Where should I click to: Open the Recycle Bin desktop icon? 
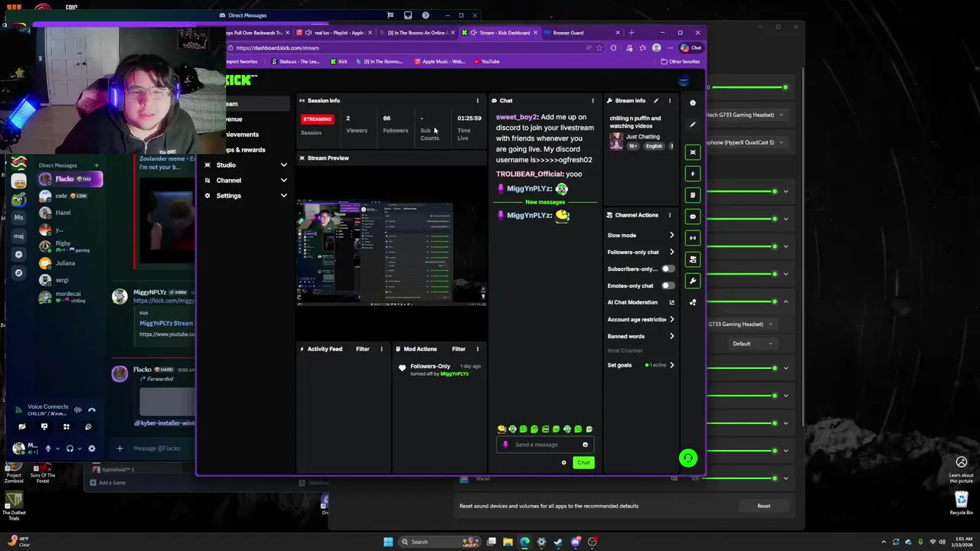pyautogui.click(x=961, y=503)
